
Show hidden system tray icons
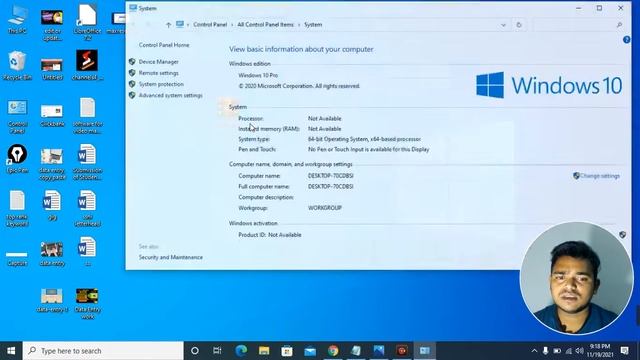534,351
